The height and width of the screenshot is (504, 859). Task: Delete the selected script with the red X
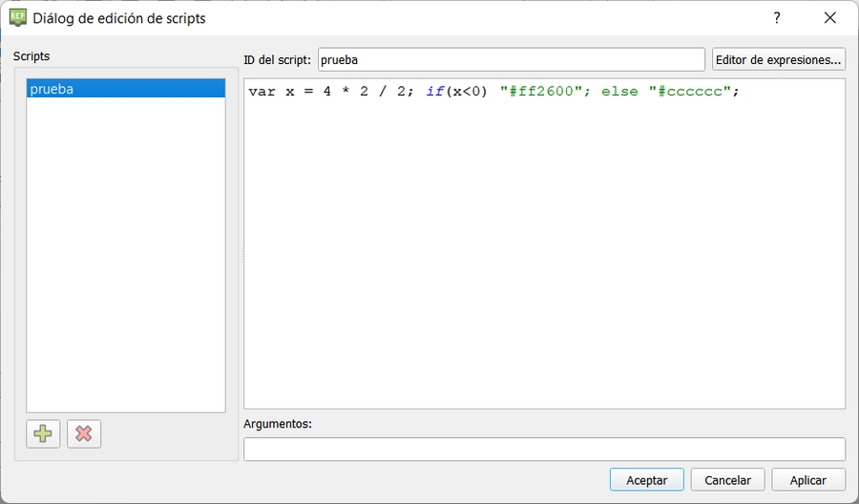click(84, 433)
